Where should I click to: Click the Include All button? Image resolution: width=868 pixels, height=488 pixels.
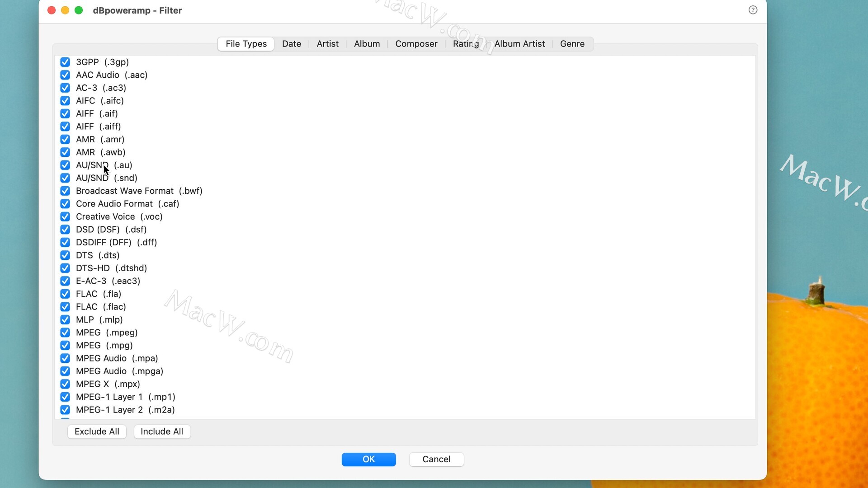click(162, 432)
